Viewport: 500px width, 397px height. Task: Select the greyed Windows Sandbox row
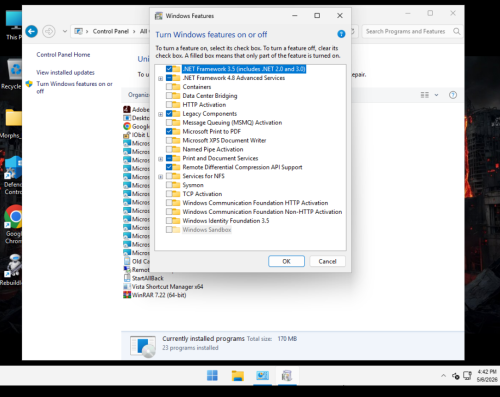click(x=207, y=230)
